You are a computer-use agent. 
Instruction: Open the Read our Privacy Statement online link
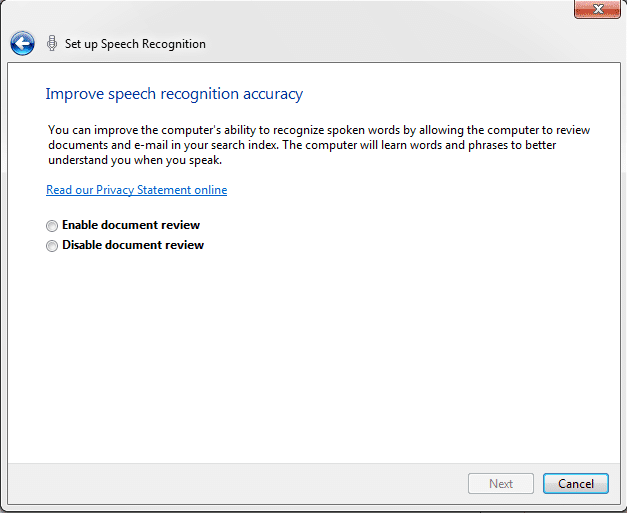(137, 190)
